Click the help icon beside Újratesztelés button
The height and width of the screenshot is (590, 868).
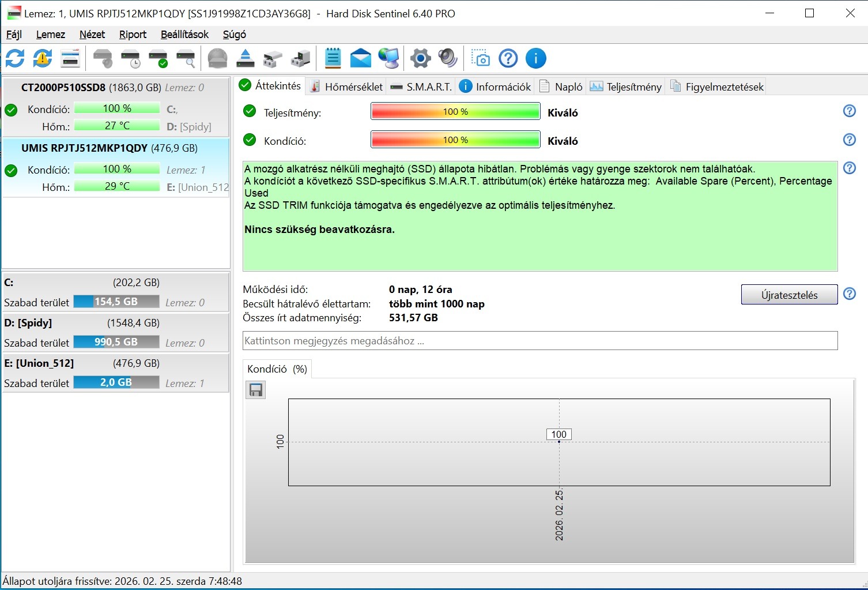click(x=850, y=294)
